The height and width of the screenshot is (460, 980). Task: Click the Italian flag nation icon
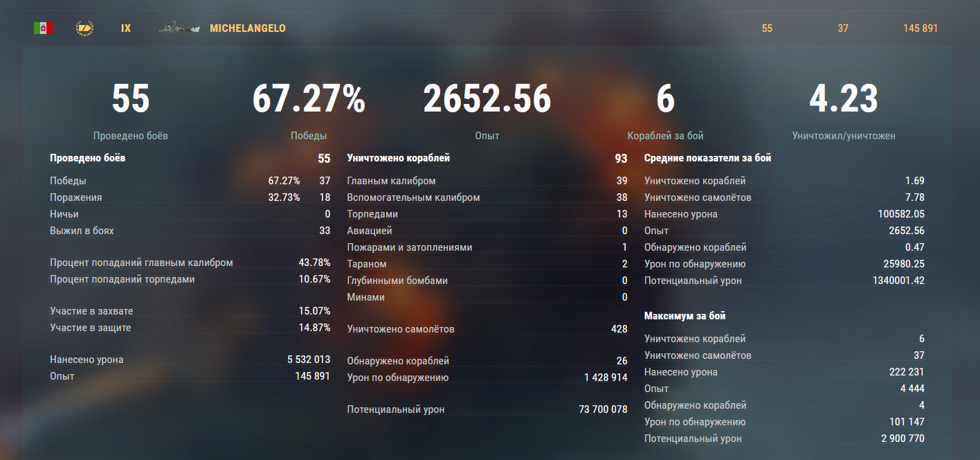pyautogui.click(x=43, y=28)
